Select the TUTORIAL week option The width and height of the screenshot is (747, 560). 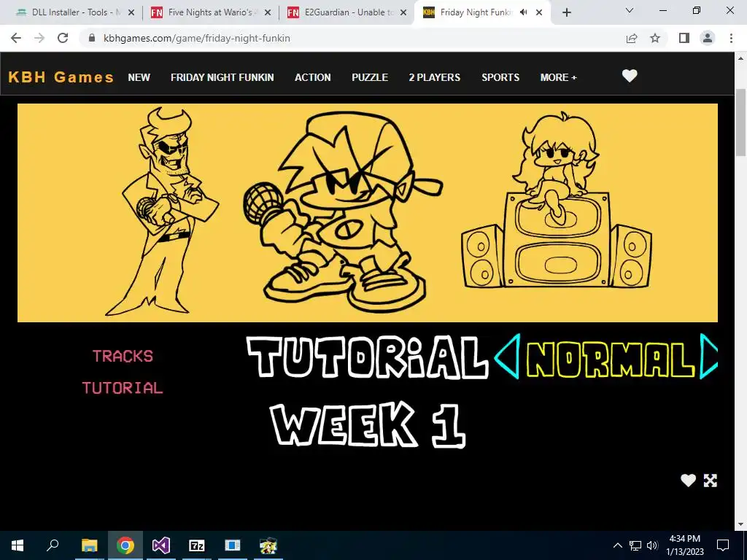(368, 357)
